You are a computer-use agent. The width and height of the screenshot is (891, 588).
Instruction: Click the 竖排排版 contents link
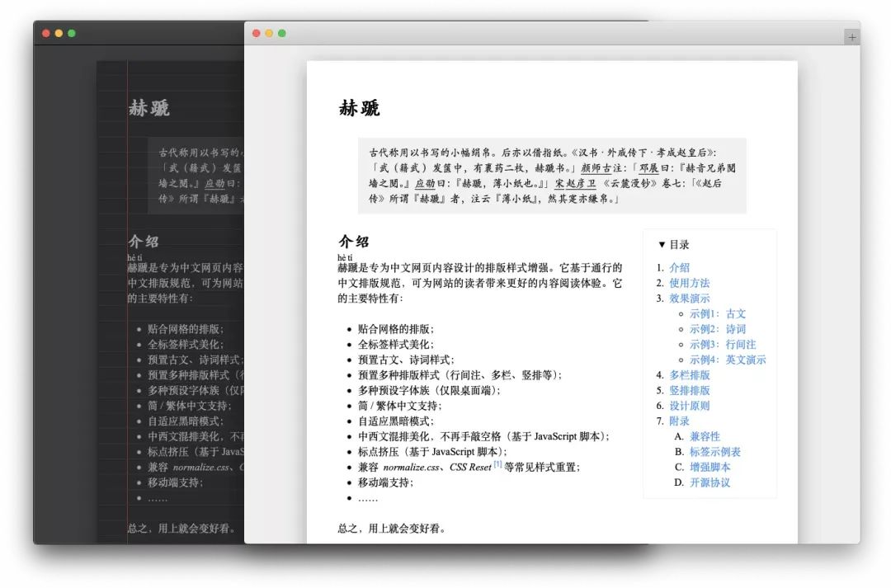pyautogui.click(x=689, y=390)
